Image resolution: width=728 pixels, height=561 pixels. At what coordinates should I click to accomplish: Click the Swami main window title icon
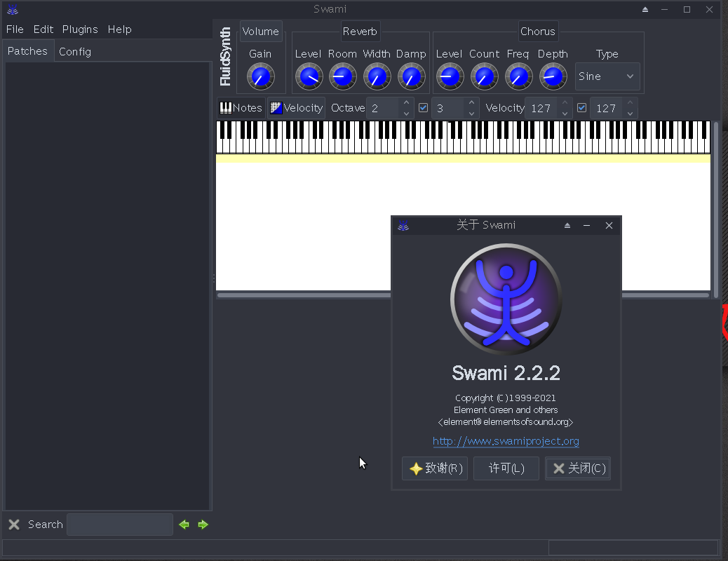[x=13, y=9]
